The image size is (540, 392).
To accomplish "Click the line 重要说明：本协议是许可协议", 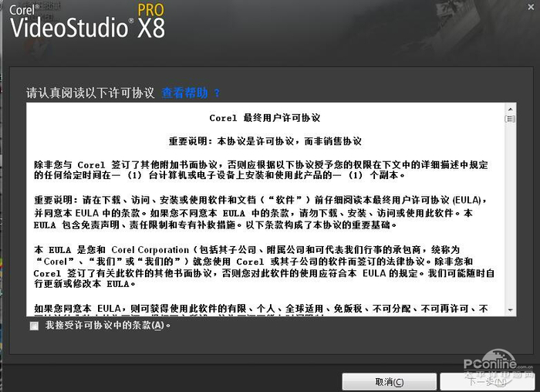I will tap(265, 141).
